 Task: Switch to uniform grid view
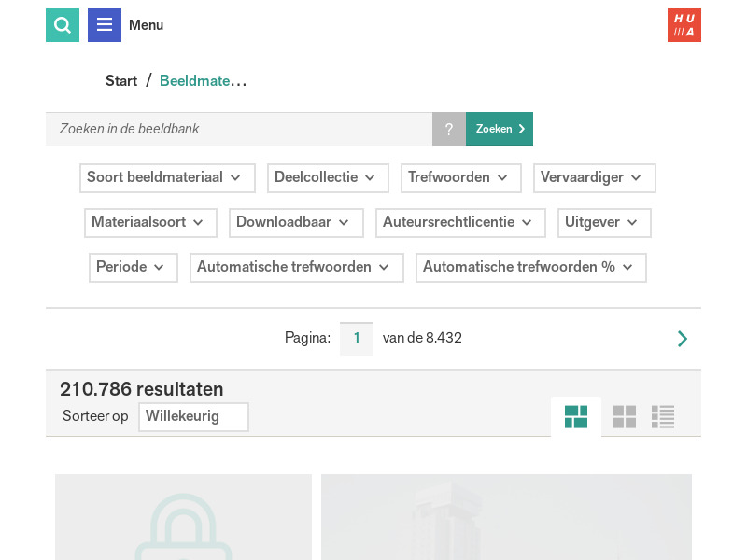point(625,416)
